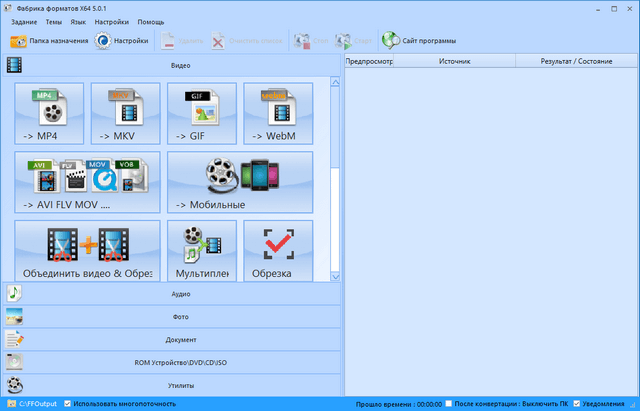
Task: Toggle Использовать многопоточность checkbox
Action: click(68, 404)
